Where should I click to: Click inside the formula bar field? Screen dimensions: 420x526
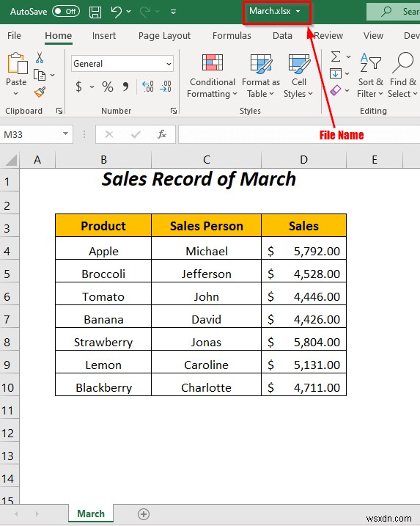(x=299, y=134)
